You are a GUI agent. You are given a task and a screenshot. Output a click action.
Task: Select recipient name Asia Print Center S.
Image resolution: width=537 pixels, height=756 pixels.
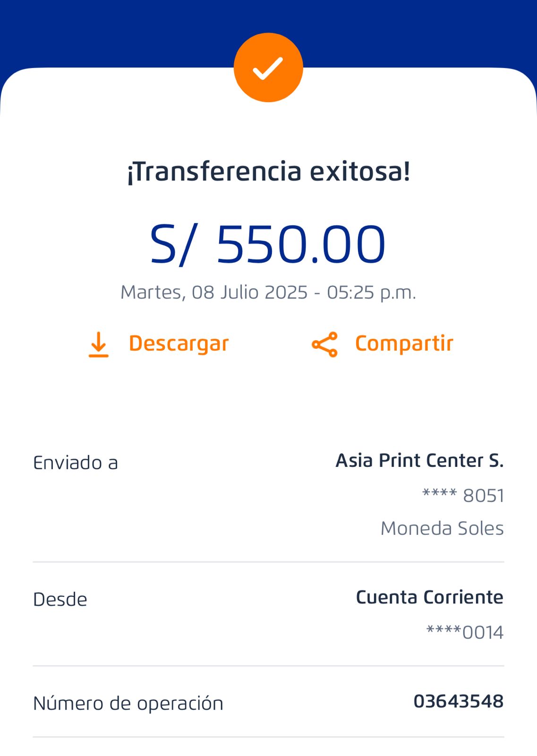(x=419, y=461)
